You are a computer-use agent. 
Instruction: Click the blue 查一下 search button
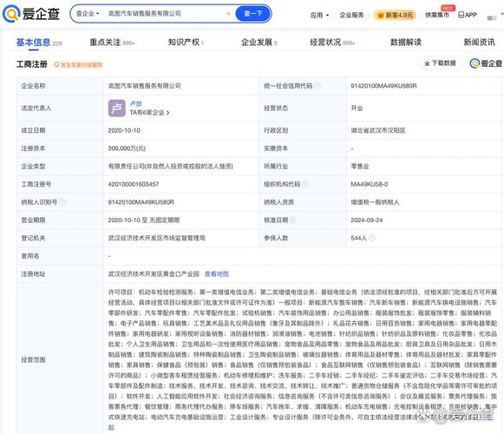pyautogui.click(x=253, y=14)
